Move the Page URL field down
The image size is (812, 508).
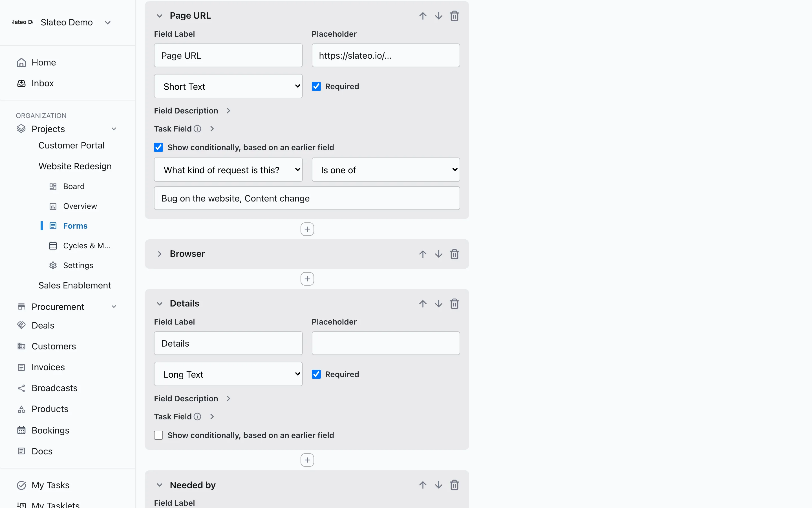(x=438, y=16)
